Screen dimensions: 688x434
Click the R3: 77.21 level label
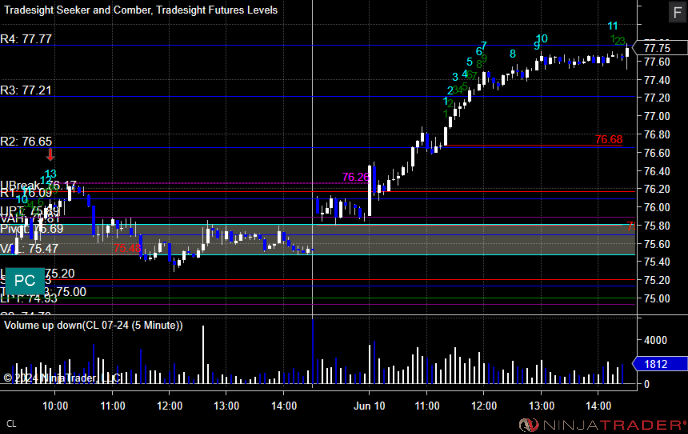[x=26, y=90]
